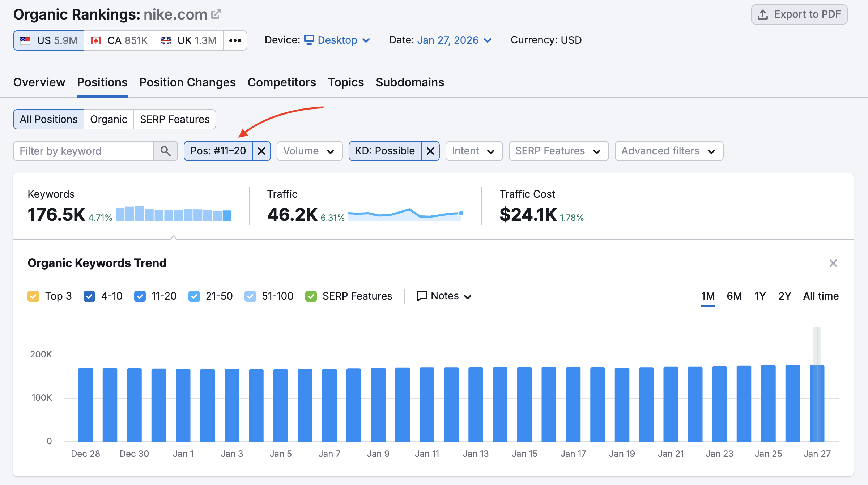Open the more countries ellipsis menu
This screenshot has width=868, height=485.
tap(235, 40)
